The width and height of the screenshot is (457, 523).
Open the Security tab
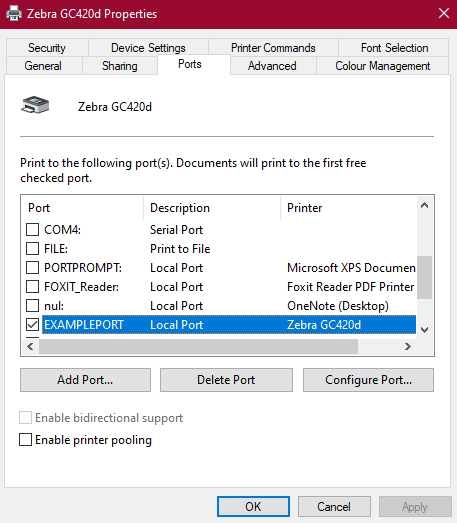(47, 48)
